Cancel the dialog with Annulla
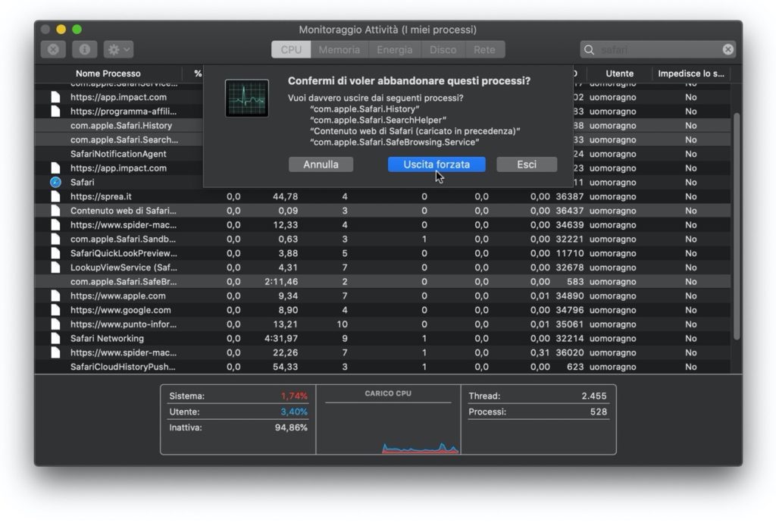This screenshot has width=776, height=532. (x=321, y=164)
